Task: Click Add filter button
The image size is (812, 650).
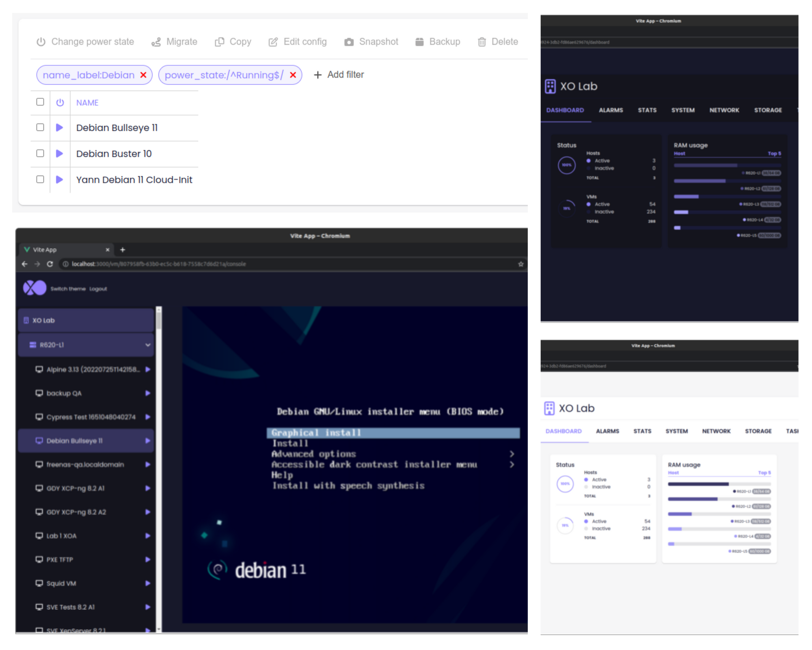Action: 340,74
